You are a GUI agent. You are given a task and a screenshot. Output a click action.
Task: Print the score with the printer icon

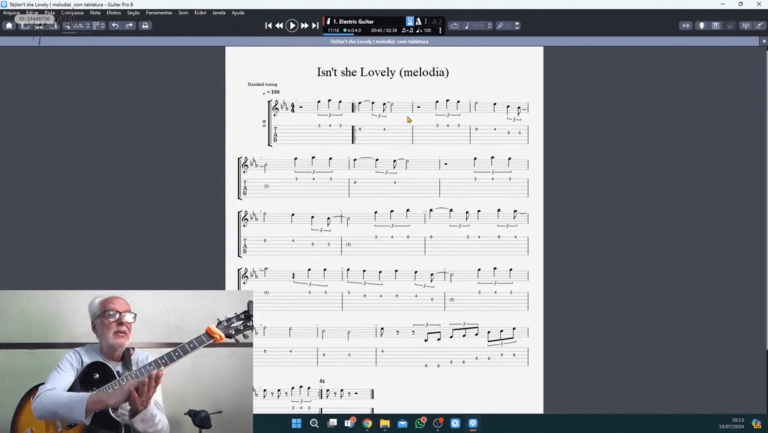pyautogui.click(x=145, y=25)
